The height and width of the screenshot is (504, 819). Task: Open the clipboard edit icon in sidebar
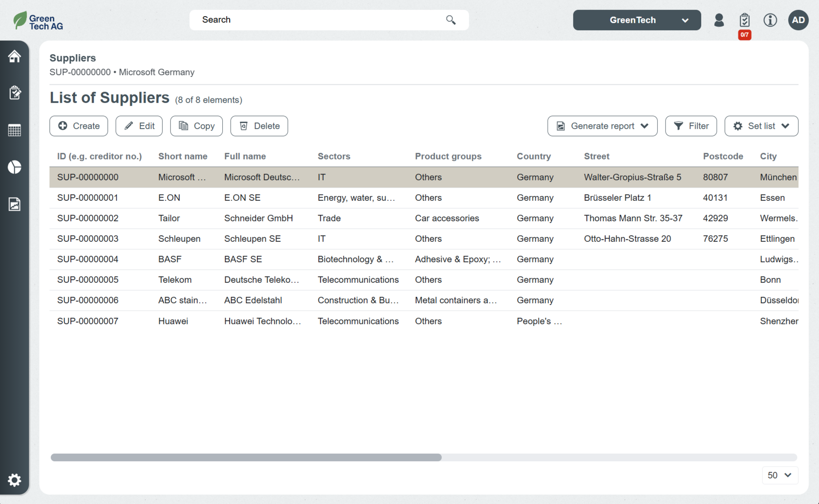pyautogui.click(x=15, y=93)
